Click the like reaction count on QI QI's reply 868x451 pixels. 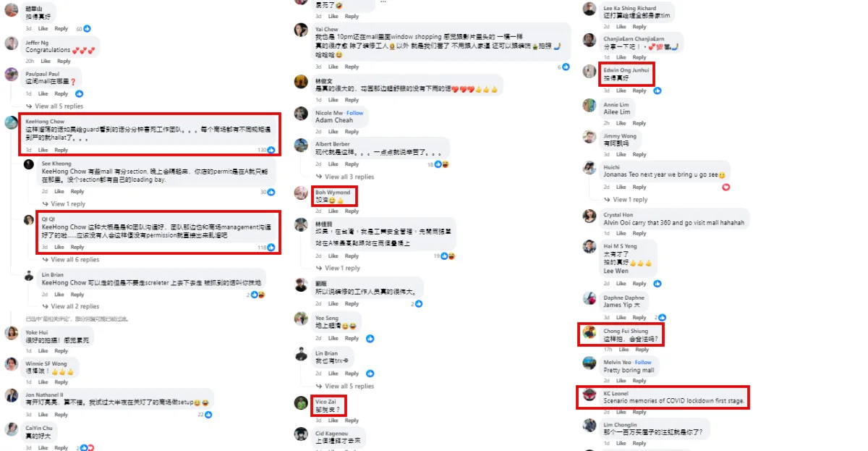click(267, 247)
